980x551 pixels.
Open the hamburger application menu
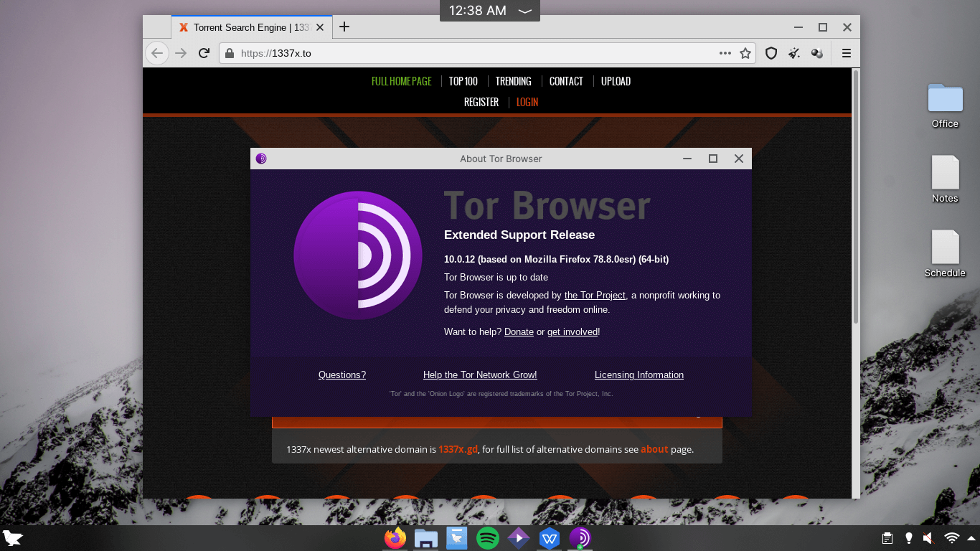click(847, 53)
